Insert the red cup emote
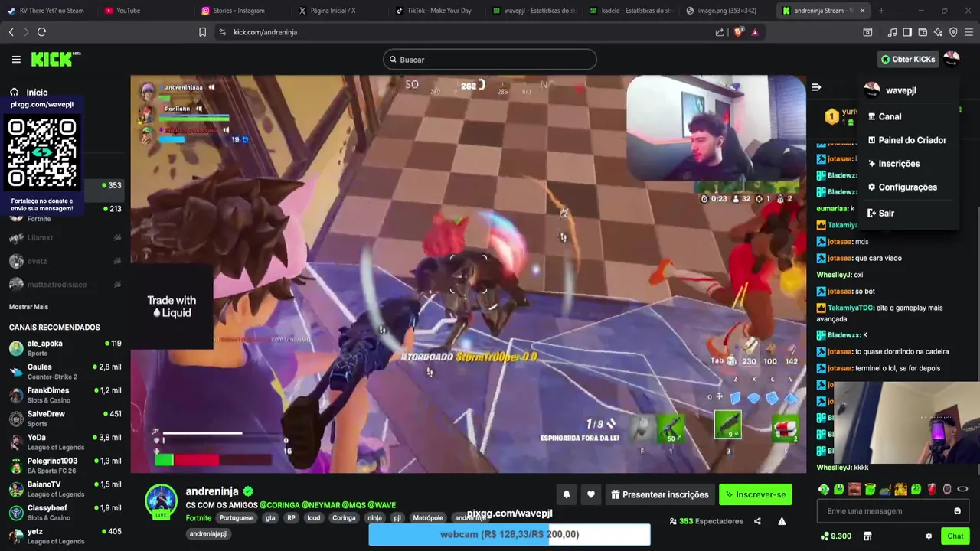The image size is (980, 551). pyautogui.click(x=932, y=489)
